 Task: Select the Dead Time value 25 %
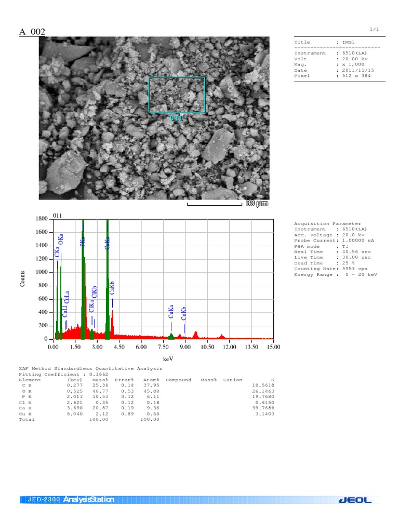click(348, 263)
